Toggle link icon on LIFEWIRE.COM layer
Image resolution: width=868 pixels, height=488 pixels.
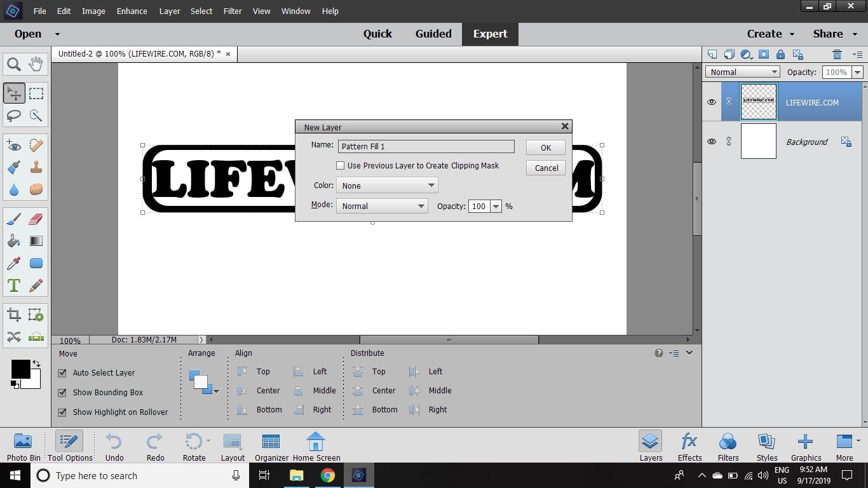(x=729, y=102)
